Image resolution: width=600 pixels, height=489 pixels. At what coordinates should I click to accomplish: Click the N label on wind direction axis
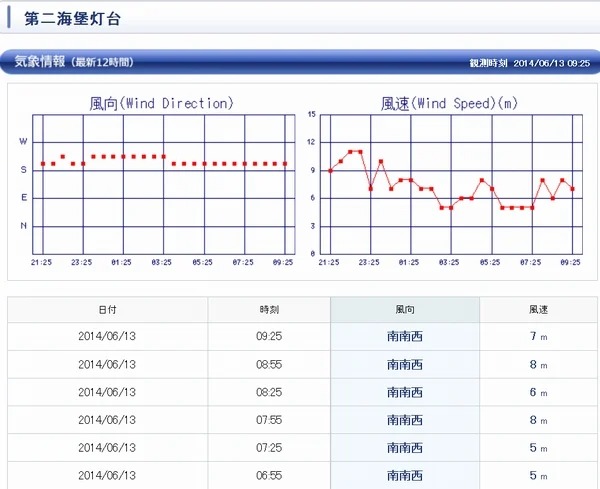coord(24,226)
